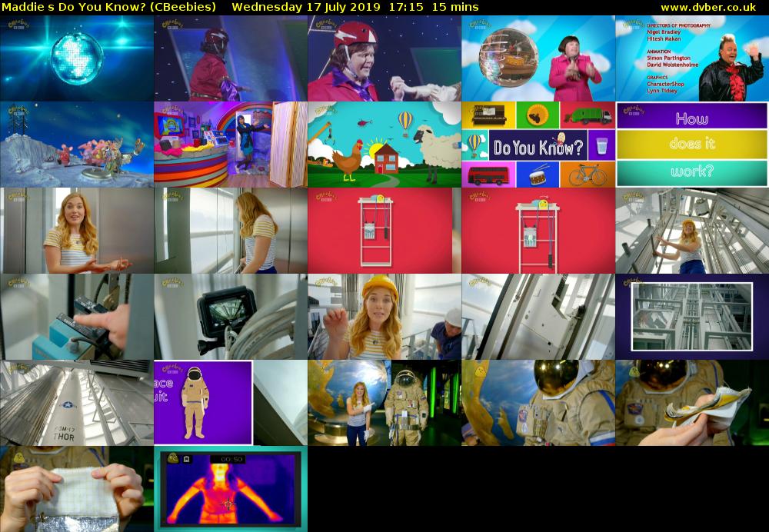Open the Clangers on the moon thumbnail
The width and height of the screenshot is (769, 532).
click(77, 145)
